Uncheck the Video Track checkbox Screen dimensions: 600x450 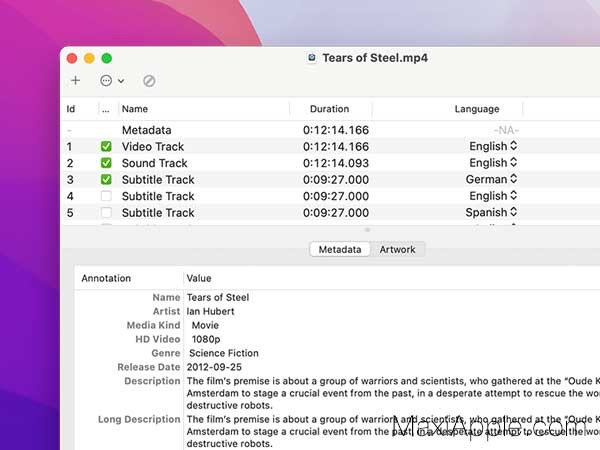pos(106,147)
